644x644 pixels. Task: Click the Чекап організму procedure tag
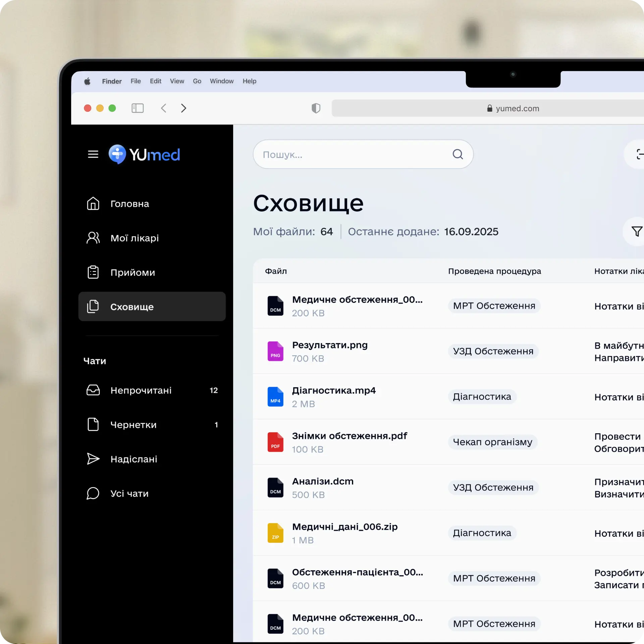click(x=492, y=442)
